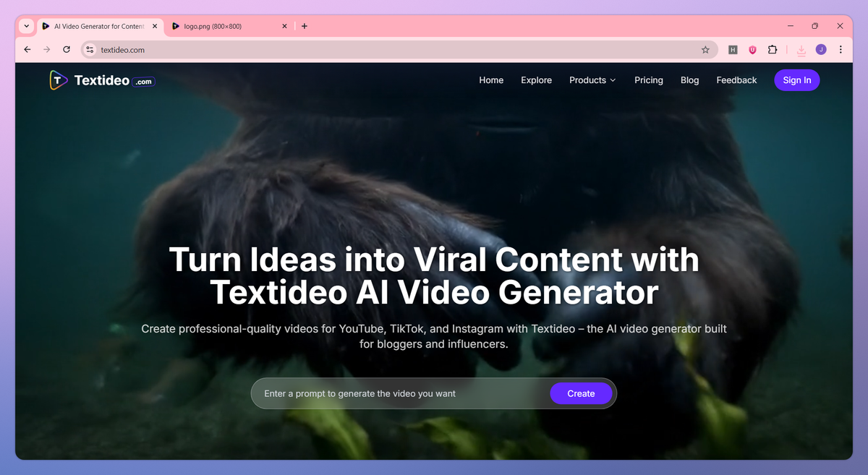868x475 pixels.
Task: Open the red shield extension icon
Action: [752, 50]
